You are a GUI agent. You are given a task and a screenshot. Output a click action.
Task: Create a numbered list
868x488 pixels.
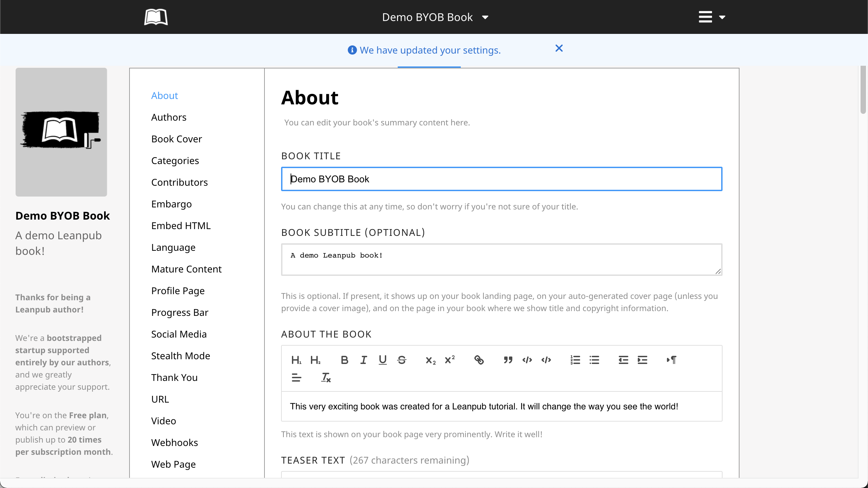[x=575, y=360]
